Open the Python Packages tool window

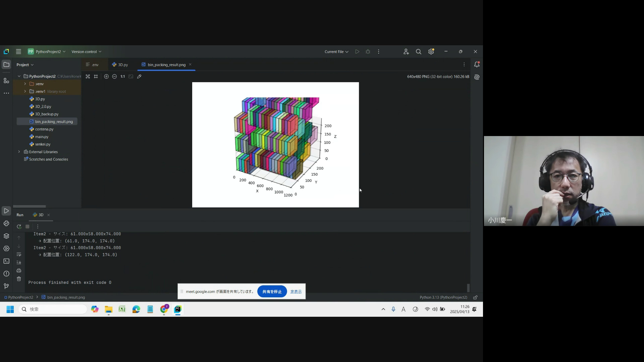(x=6, y=236)
